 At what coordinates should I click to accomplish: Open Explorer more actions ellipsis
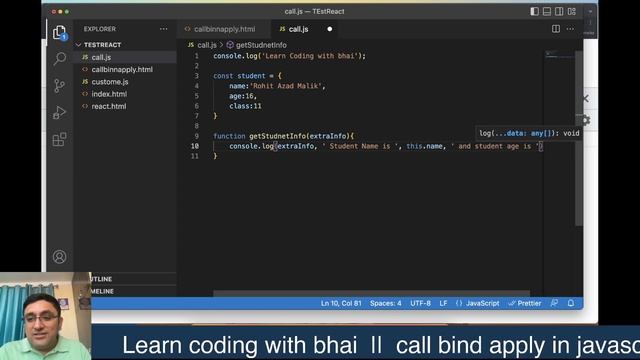click(164, 29)
